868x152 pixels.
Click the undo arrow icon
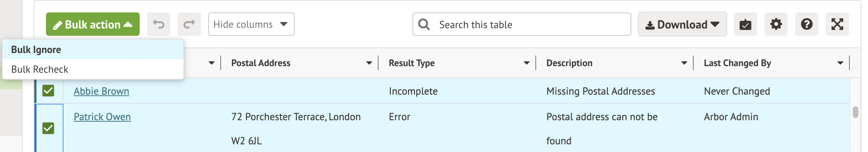point(159,24)
